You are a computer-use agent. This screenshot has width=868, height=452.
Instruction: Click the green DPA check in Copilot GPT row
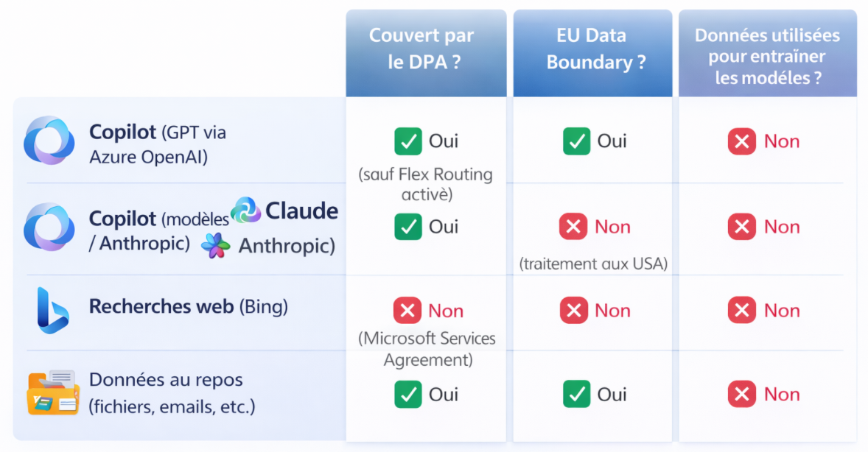(x=407, y=141)
